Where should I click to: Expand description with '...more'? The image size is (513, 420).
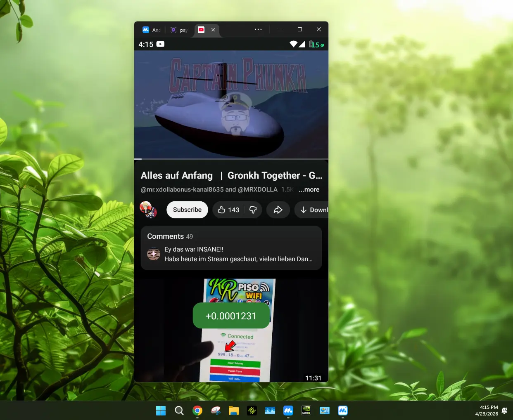pyautogui.click(x=309, y=189)
